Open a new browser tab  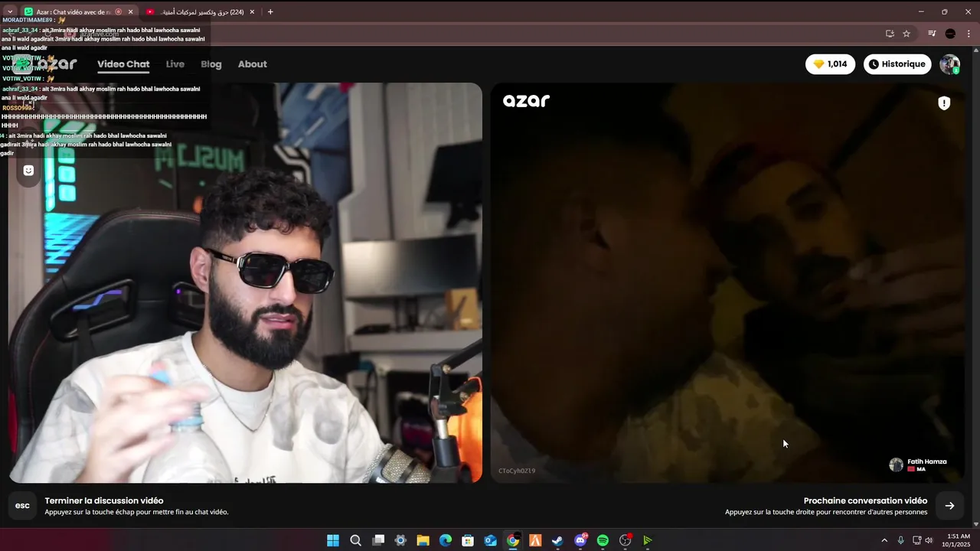point(270,11)
